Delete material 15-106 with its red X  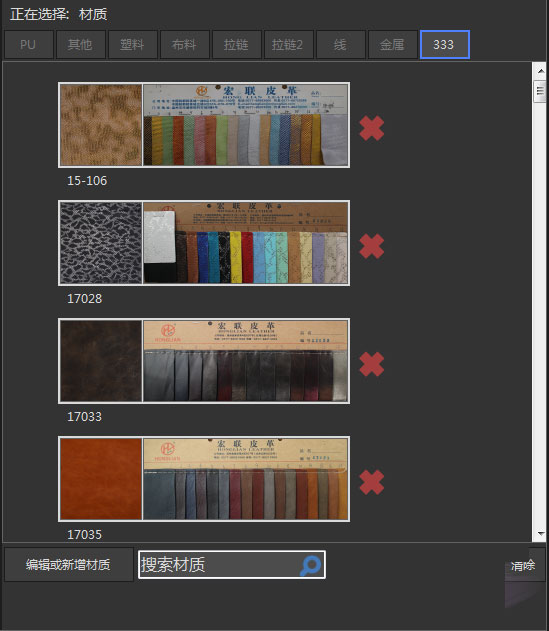(372, 128)
